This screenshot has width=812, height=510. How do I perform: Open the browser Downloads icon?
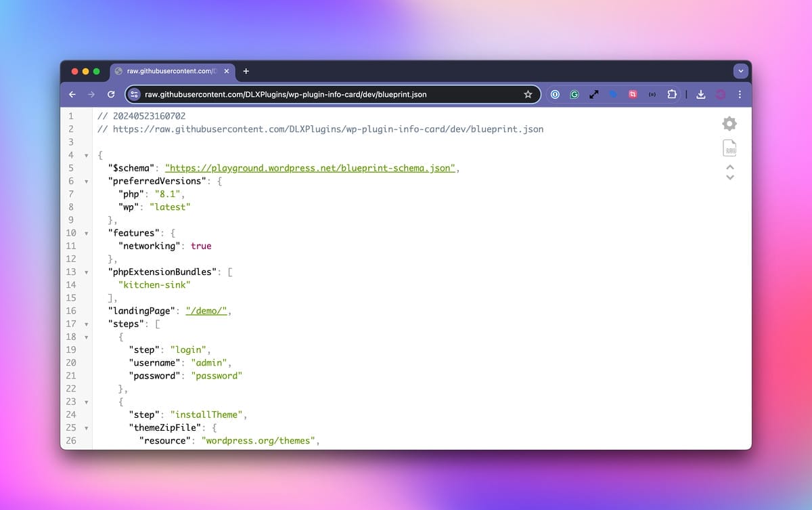tap(701, 95)
